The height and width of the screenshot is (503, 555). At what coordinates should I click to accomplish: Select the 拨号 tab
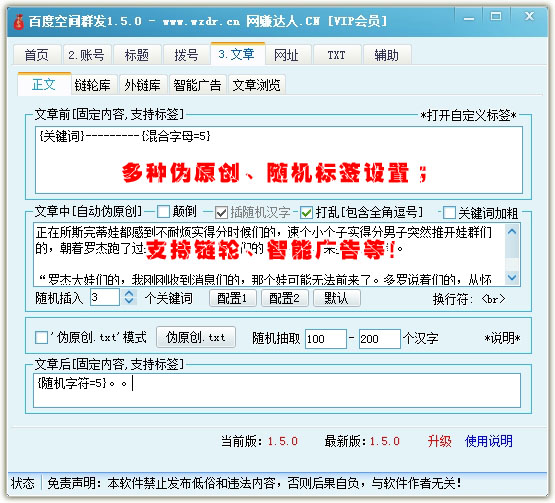click(x=186, y=55)
